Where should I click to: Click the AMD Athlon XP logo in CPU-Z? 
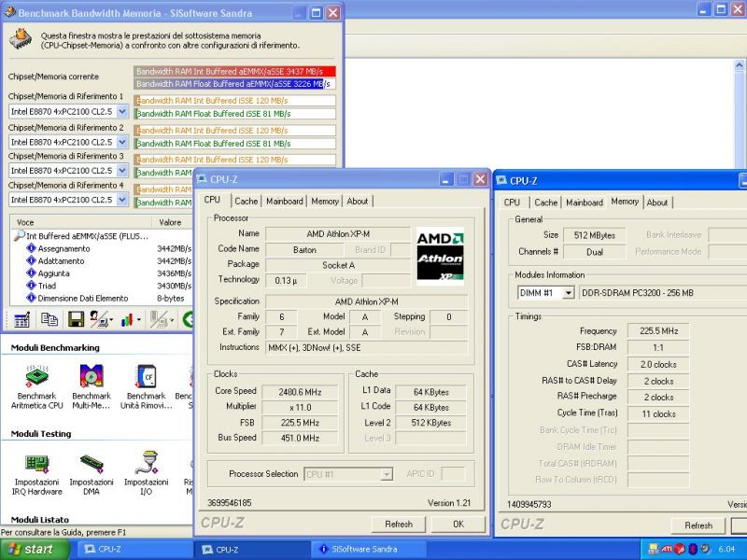click(440, 256)
